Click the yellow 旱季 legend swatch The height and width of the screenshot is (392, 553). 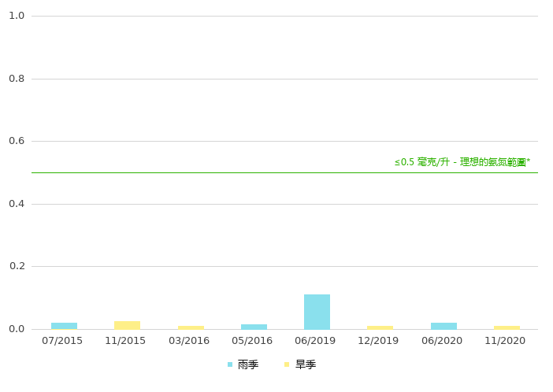288,365
